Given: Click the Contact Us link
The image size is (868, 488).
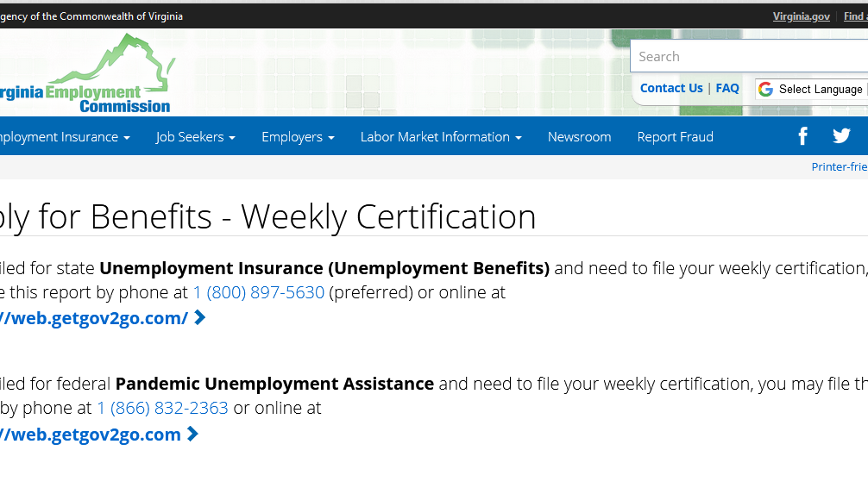Looking at the screenshot, I should (x=671, y=88).
